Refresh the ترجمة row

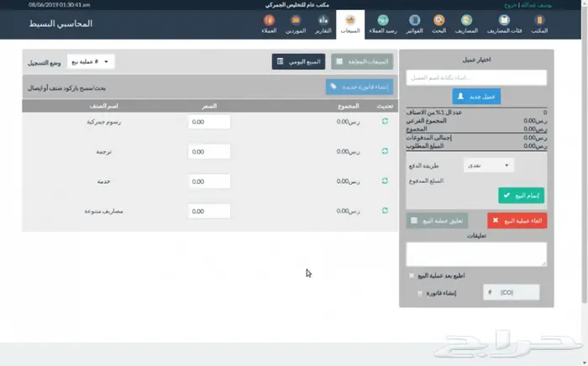[x=385, y=151]
